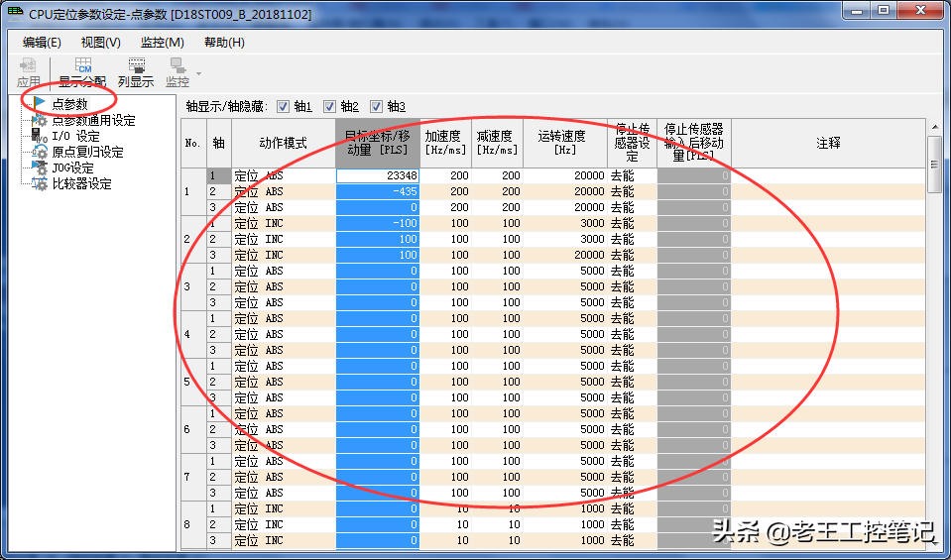Viewport: 951px width, 560px height.
Task: Click the 注释 column header
Action: 828,143
